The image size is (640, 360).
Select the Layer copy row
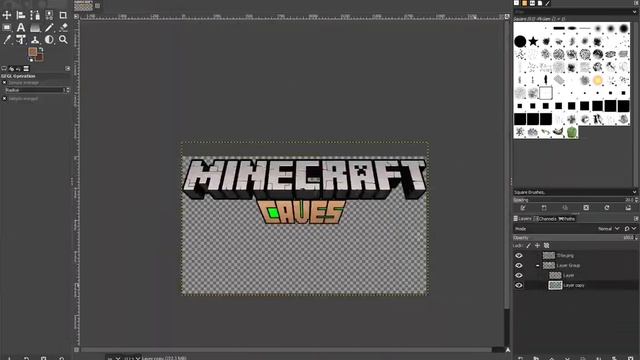576,285
